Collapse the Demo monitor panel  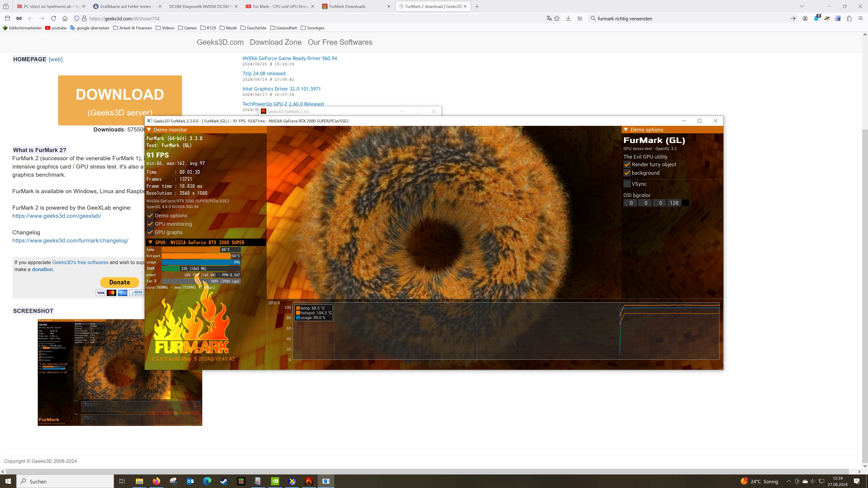tap(149, 130)
